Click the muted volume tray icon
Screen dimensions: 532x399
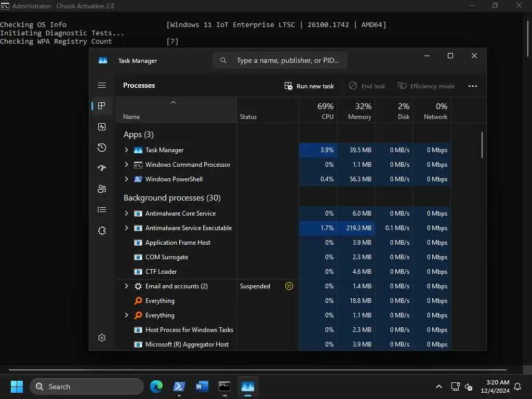[x=469, y=387]
